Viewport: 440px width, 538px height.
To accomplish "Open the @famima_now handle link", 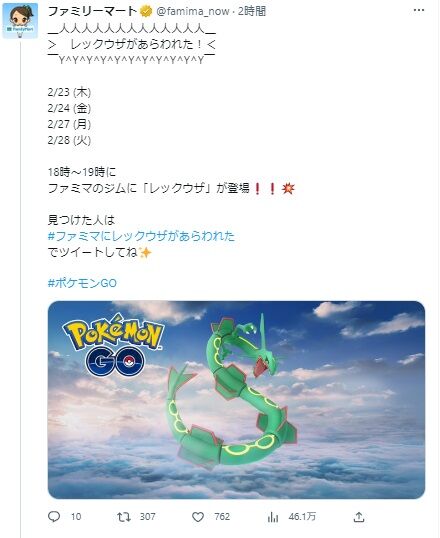I will (x=193, y=11).
